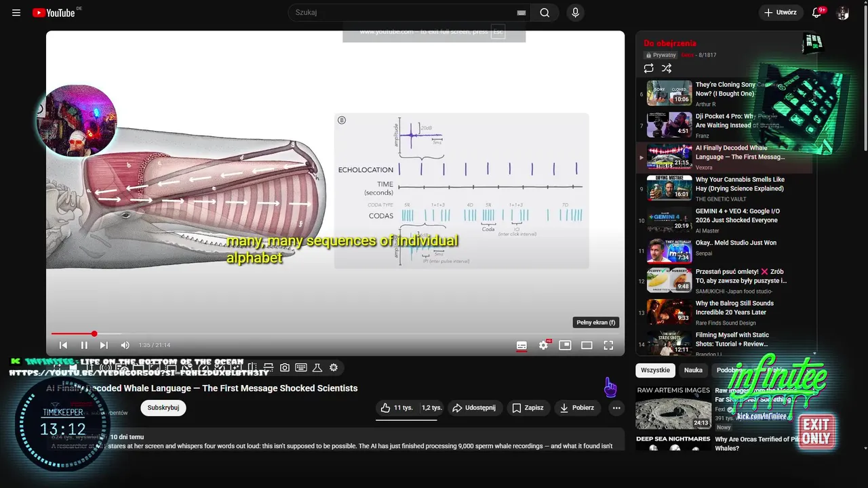Open the Przestań psuć omlety video
Image resolution: width=868 pixels, height=488 pixels.
point(741,276)
